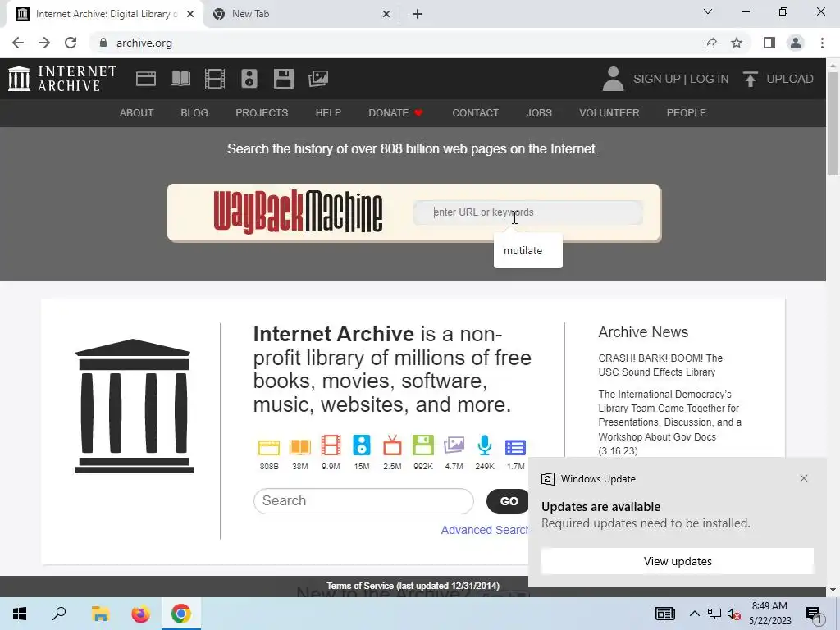The width and height of the screenshot is (840, 630).
Task: Select the red film 9.9M icon
Action: pos(331,445)
